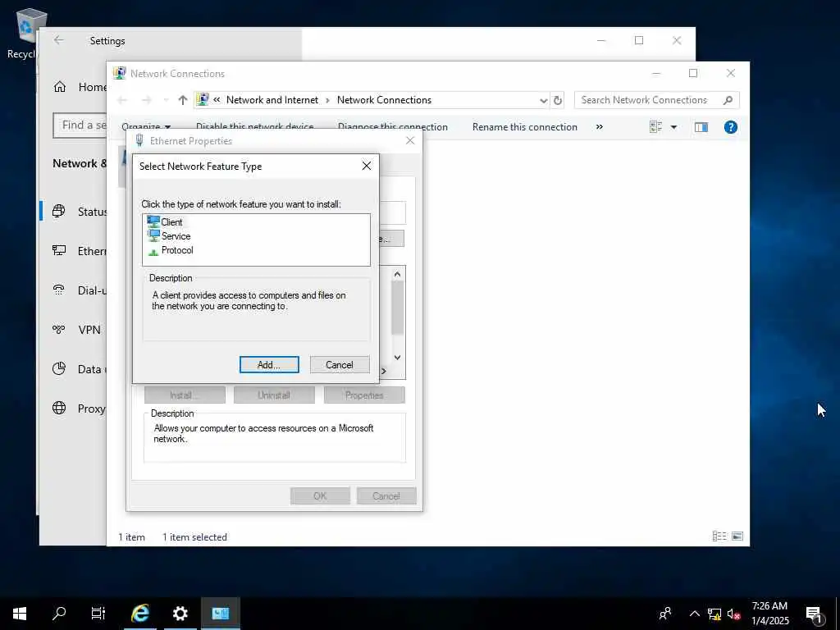Open Settings Home
This screenshot has height=630, width=840.
(80, 87)
